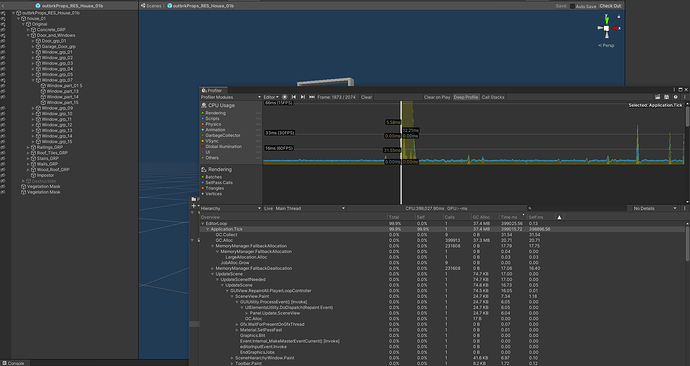690x366 pixels.
Task: Sort by the Total column header
Action: click(x=401, y=217)
